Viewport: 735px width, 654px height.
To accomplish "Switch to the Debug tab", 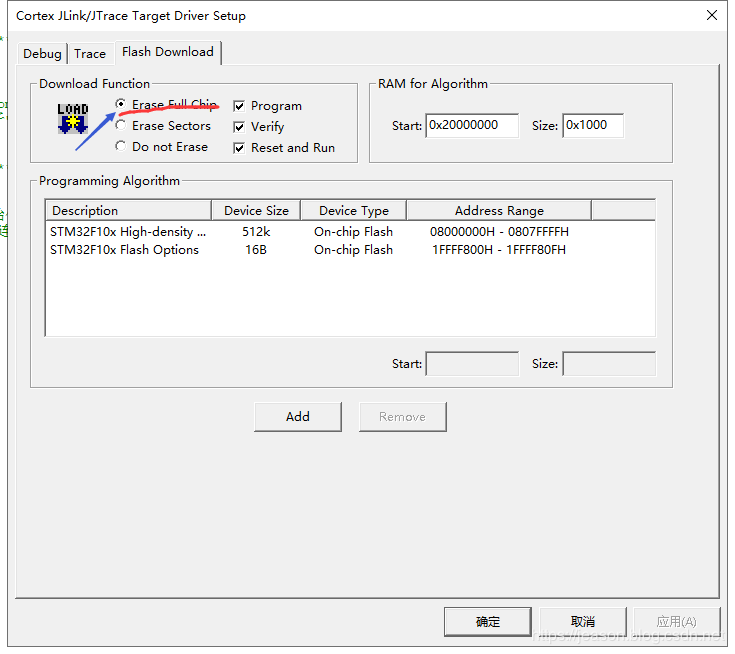I will 42,53.
